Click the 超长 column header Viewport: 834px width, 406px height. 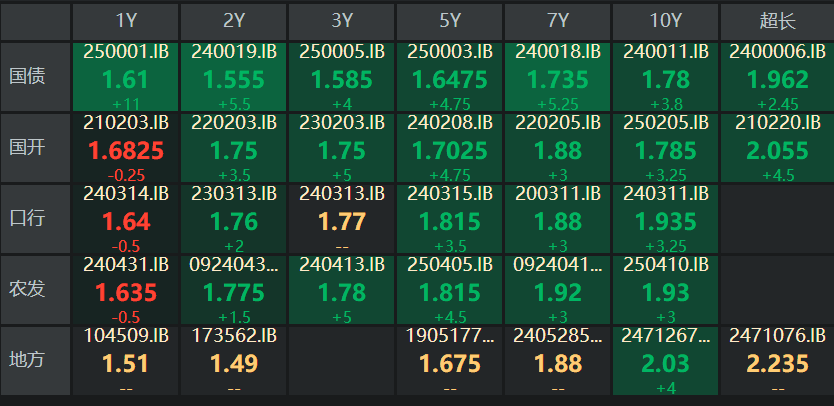pyautogui.click(x=777, y=22)
